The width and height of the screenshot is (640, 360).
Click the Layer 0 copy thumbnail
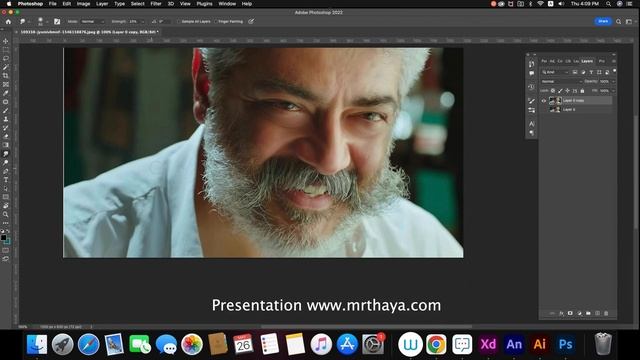tap(555, 100)
